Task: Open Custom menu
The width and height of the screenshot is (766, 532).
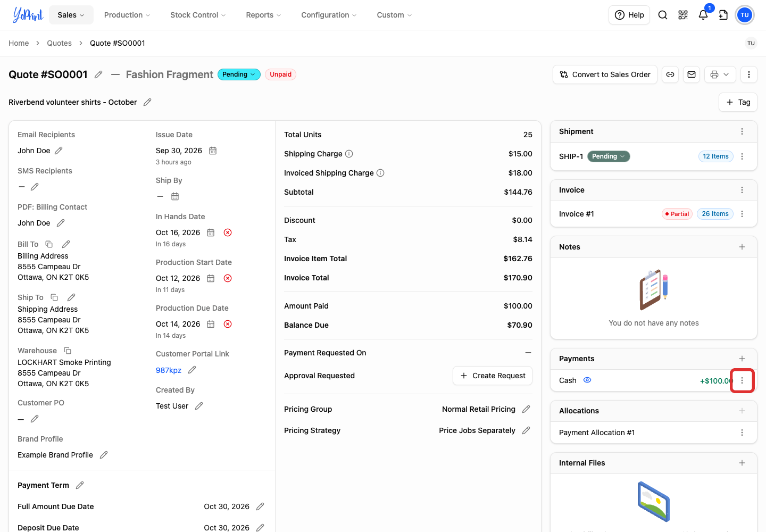Action: click(x=394, y=15)
